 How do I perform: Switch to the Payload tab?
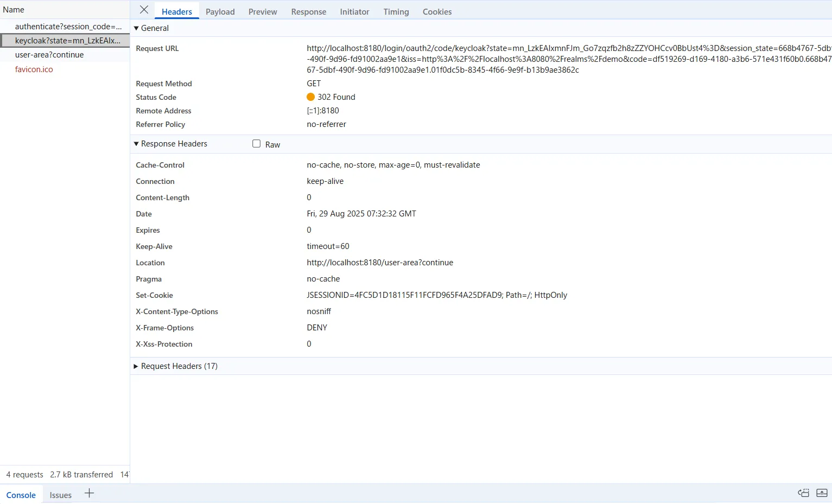220,11
